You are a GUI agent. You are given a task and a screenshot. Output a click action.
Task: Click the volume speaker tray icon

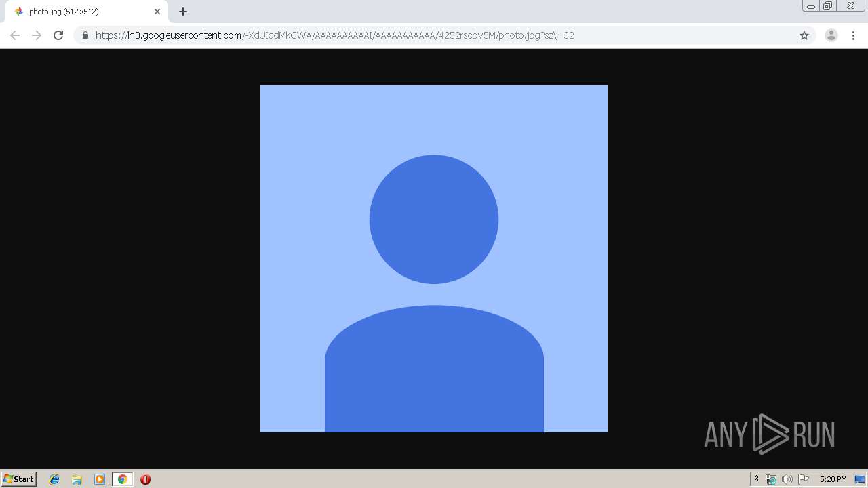click(787, 479)
